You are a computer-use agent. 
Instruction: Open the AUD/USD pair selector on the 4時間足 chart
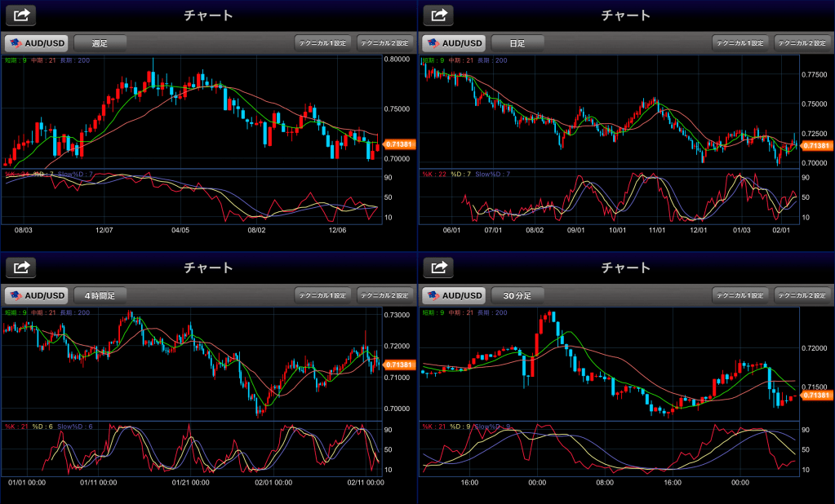36,295
